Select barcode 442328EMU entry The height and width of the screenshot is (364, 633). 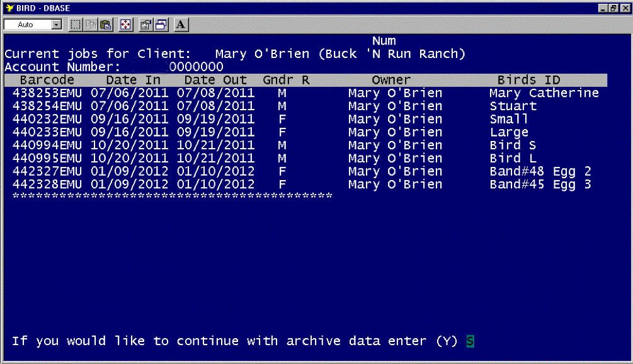[x=47, y=185]
